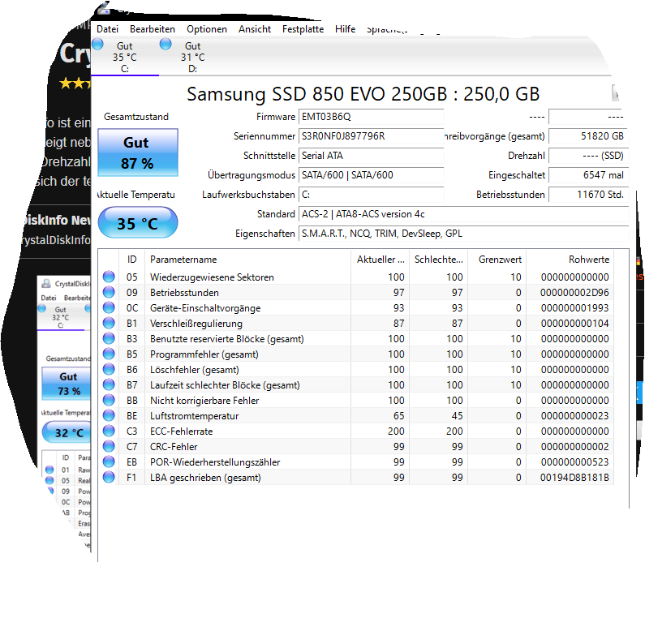Click the CRC-Fehler parameter name
This screenshot has height=644, width=645.
(x=174, y=447)
